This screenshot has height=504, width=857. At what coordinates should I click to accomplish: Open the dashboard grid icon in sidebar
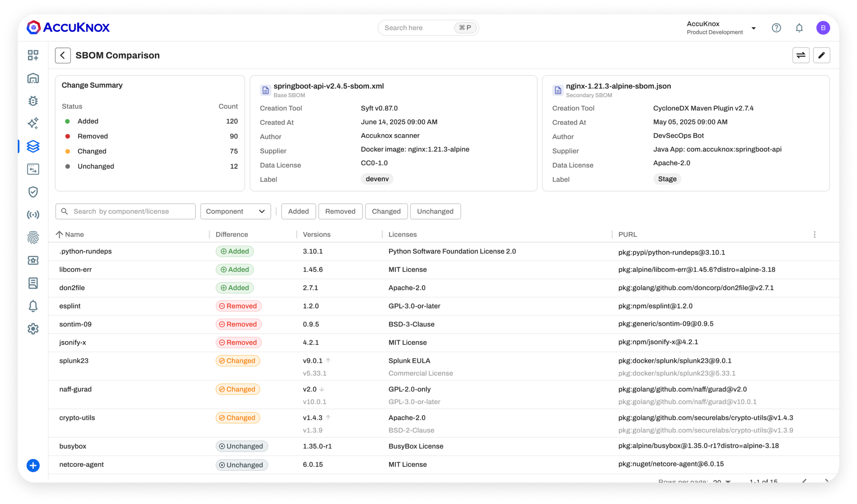click(33, 55)
